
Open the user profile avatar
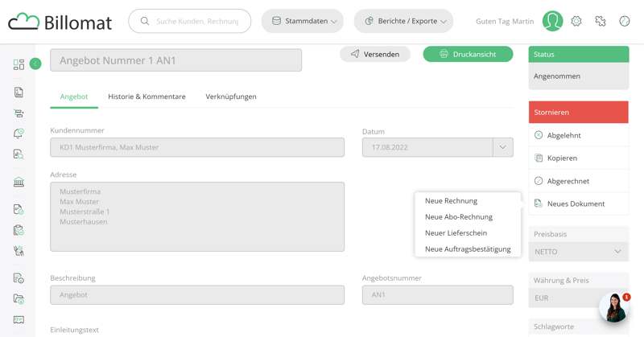(x=552, y=22)
